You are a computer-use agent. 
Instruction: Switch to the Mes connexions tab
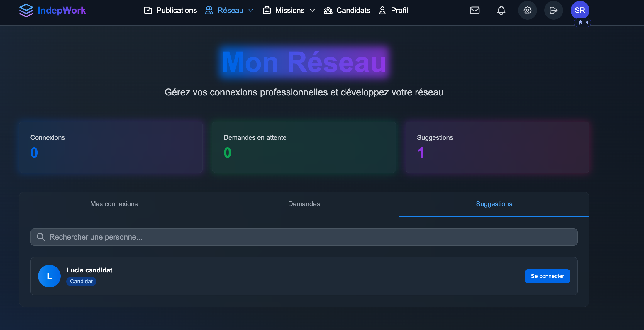point(114,204)
